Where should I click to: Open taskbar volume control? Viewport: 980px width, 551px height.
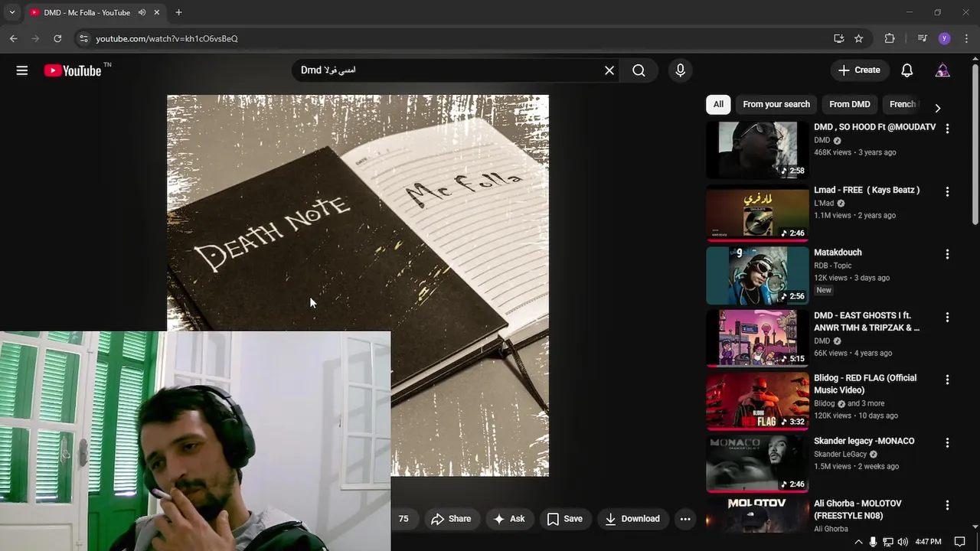(903, 542)
